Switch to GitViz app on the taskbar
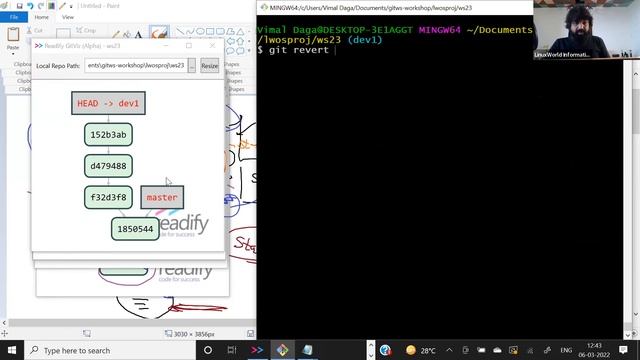The width and height of the screenshot is (640, 360). [x=257, y=350]
